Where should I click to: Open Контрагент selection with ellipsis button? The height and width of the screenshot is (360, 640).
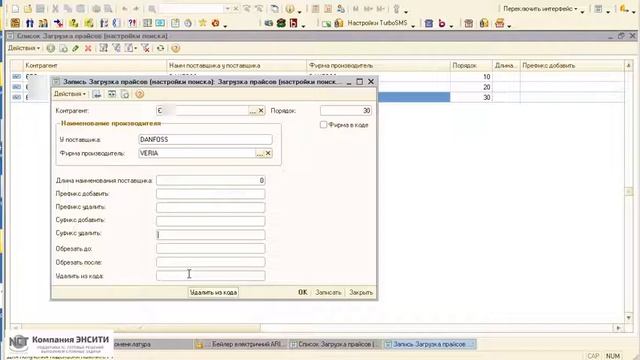[x=253, y=111]
